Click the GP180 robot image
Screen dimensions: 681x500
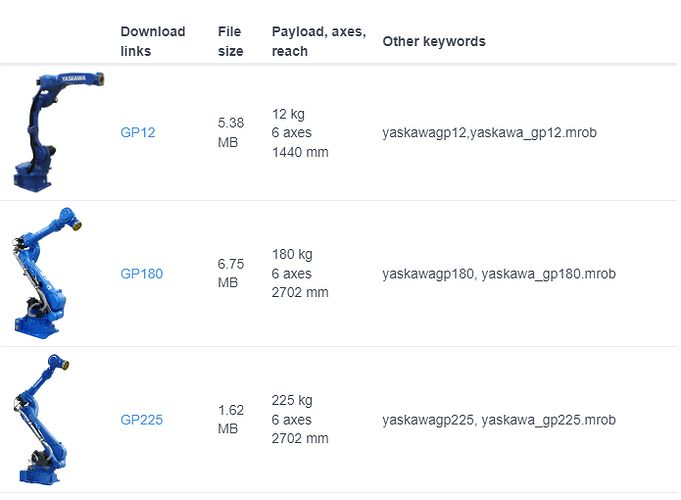tap(47, 273)
